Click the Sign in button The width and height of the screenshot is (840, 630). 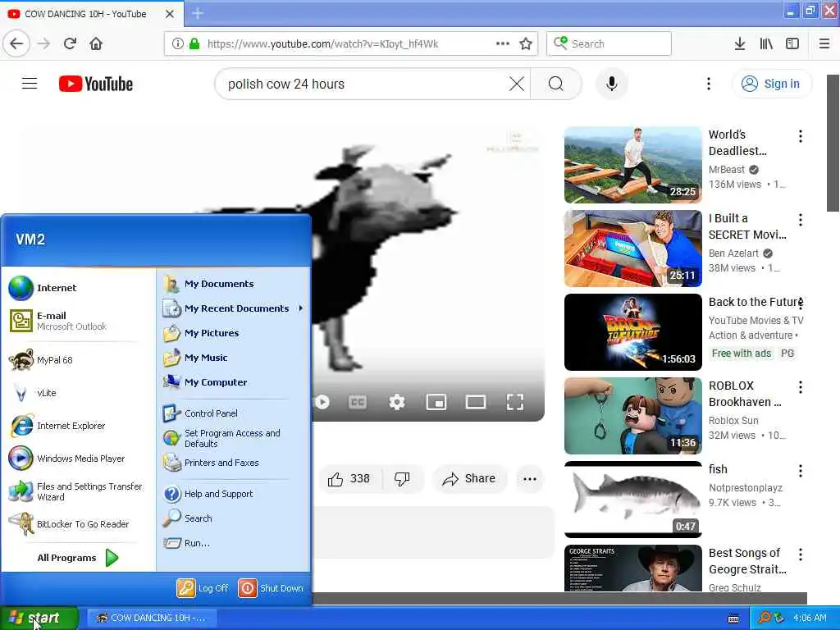coord(771,84)
